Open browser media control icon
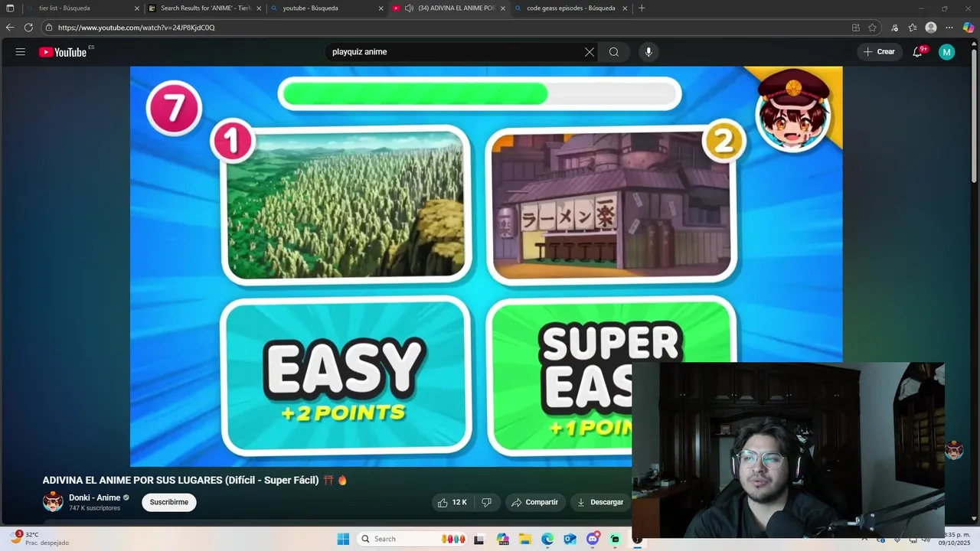 (894, 28)
